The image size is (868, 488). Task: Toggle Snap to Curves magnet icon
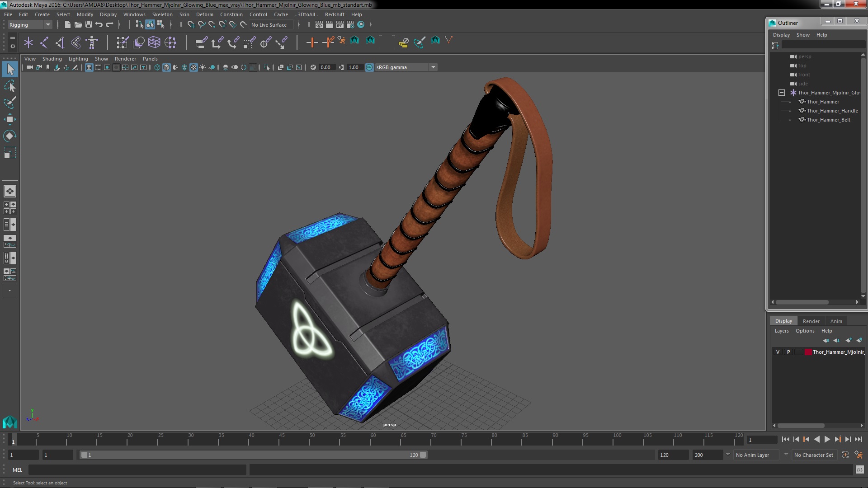[x=202, y=24]
